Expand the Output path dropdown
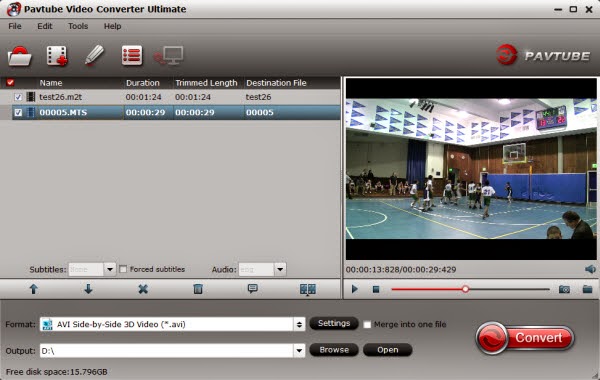The height and width of the screenshot is (380, 600). 299,351
